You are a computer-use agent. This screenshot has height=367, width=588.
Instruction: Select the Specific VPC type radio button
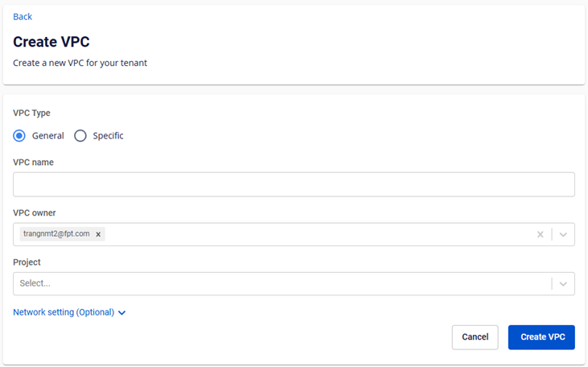[80, 136]
